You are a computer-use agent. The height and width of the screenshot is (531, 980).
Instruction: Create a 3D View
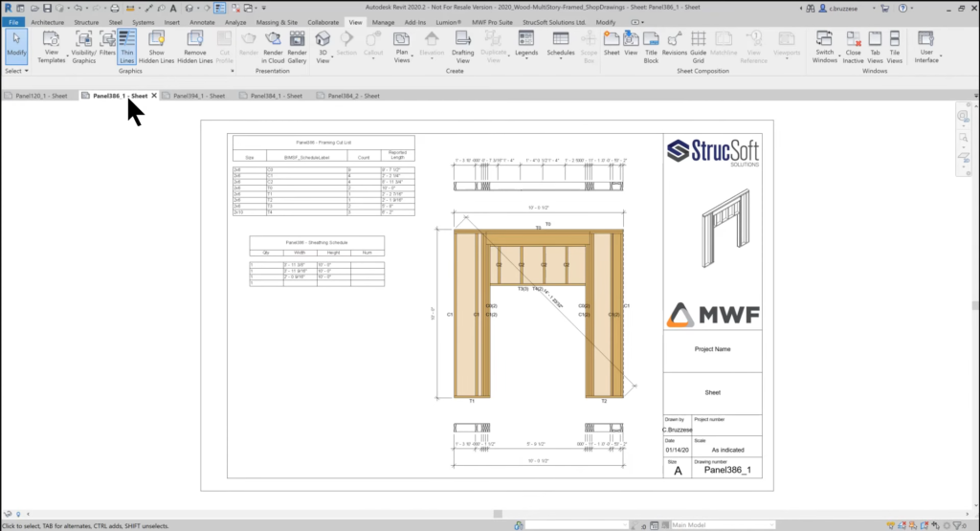pyautogui.click(x=323, y=47)
